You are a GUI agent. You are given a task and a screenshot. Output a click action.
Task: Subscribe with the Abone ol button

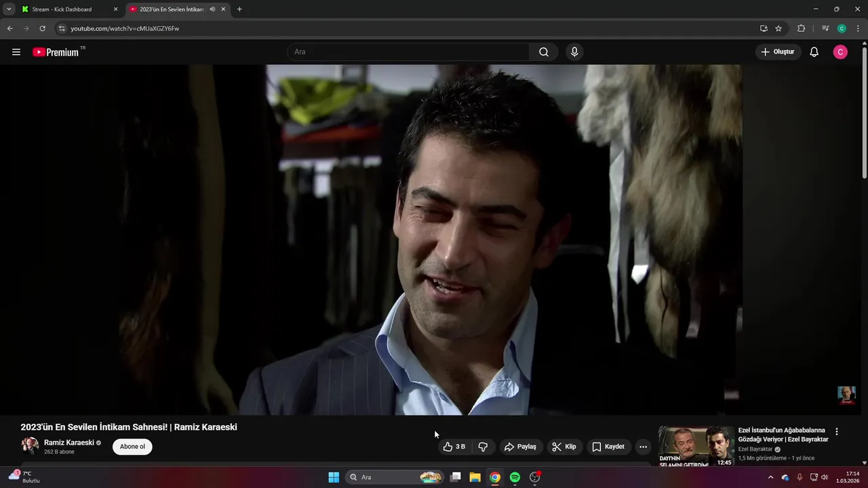(x=132, y=447)
